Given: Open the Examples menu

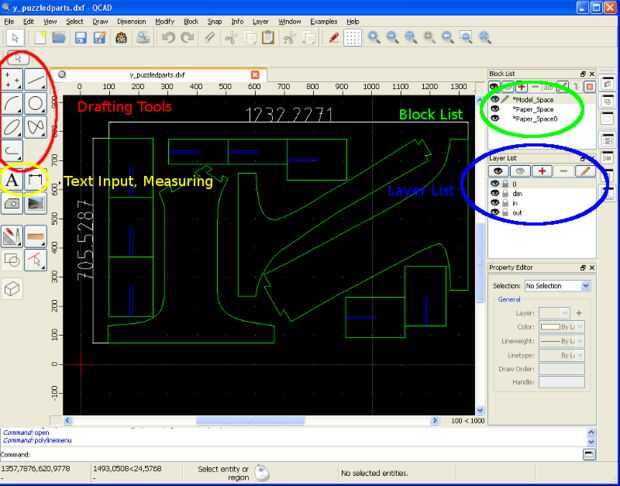Looking at the screenshot, I should tap(324, 21).
